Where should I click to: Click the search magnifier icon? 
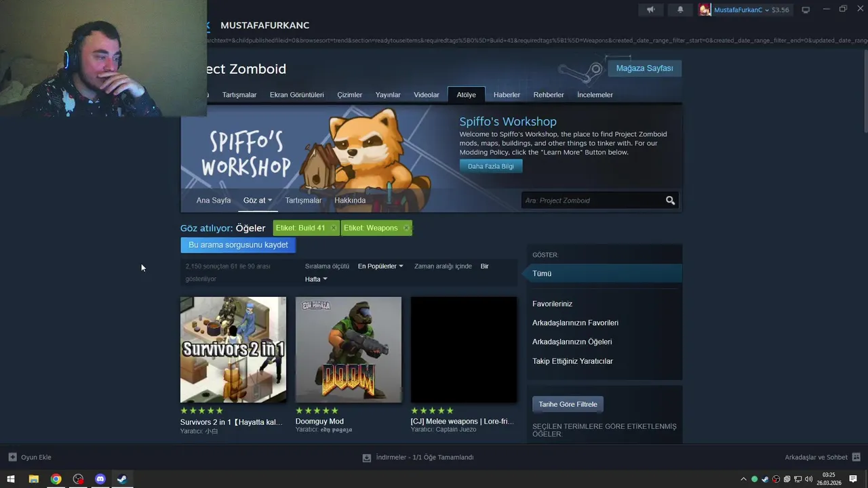tap(671, 201)
